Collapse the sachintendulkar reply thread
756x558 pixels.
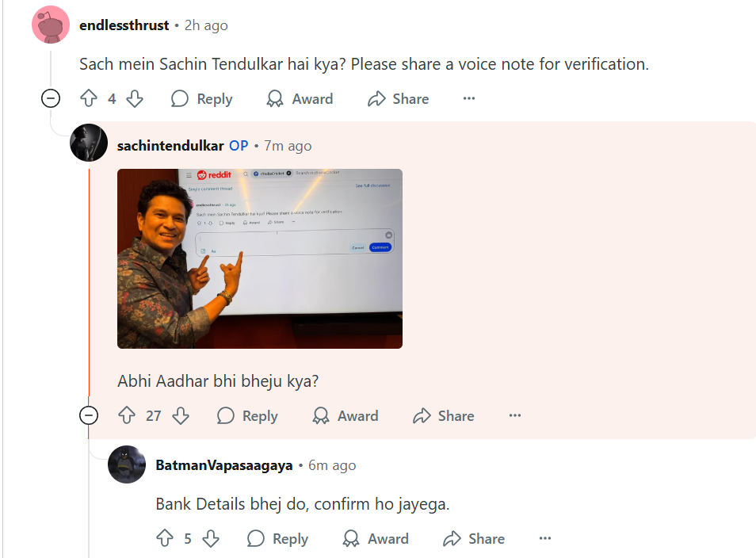(89, 416)
